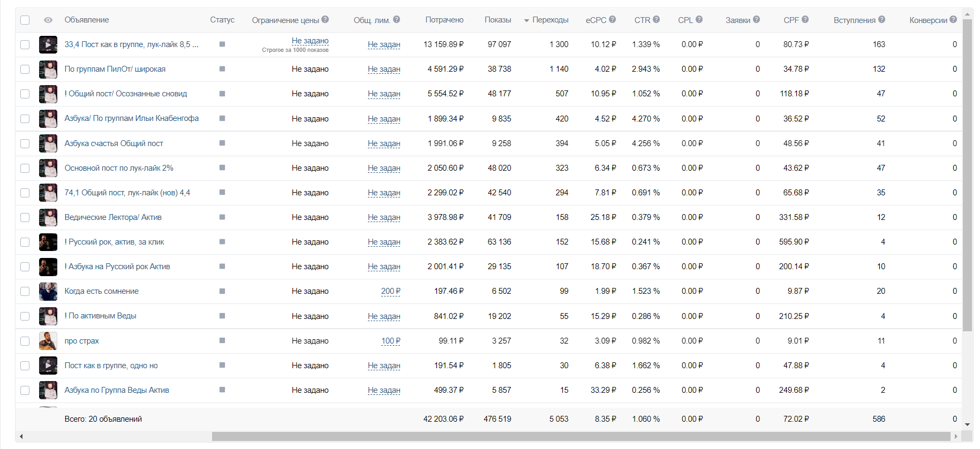This screenshot has width=980, height=449.
Task: Click status stop icon for 'про страх'
Action: click(x=222, y=340)
